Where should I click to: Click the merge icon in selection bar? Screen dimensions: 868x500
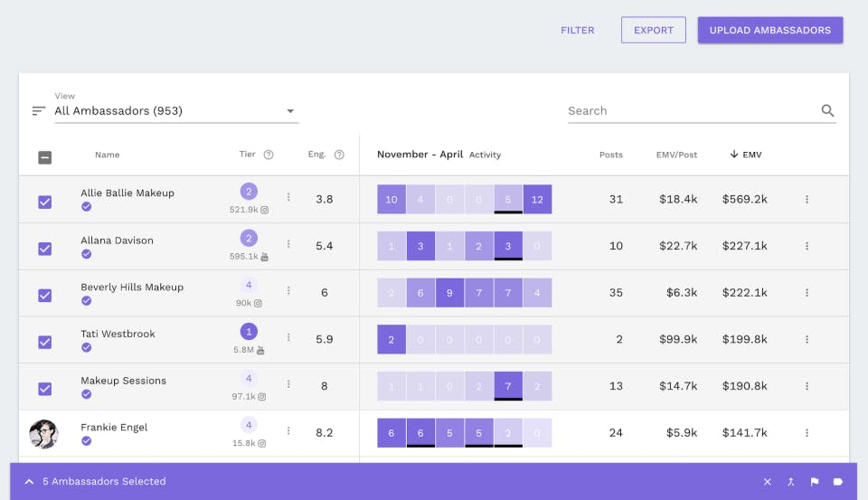click(791, 482)
